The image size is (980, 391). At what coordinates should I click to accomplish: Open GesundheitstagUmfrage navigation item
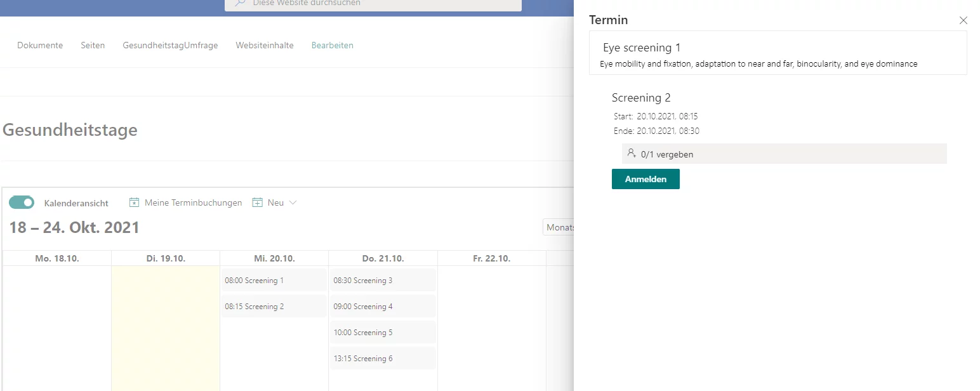pos(170,45)
